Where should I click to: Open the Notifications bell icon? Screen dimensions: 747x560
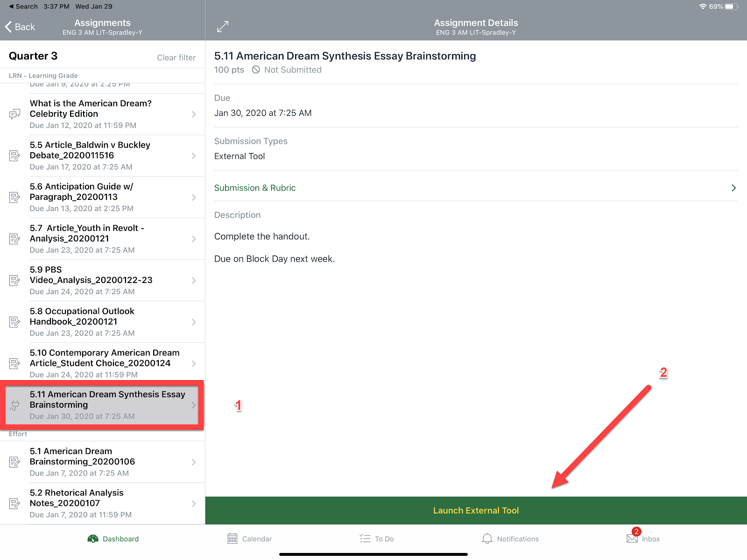pos(487,538)
